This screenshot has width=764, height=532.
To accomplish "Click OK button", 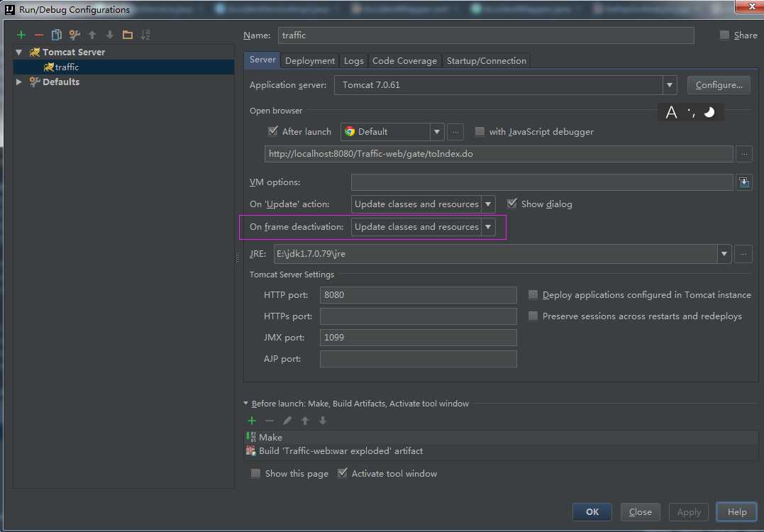I will coord(592,512).
